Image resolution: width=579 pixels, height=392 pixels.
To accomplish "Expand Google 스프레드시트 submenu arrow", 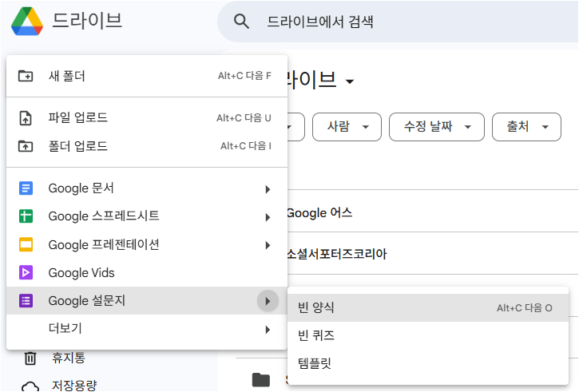I will [x=268, y=217].
